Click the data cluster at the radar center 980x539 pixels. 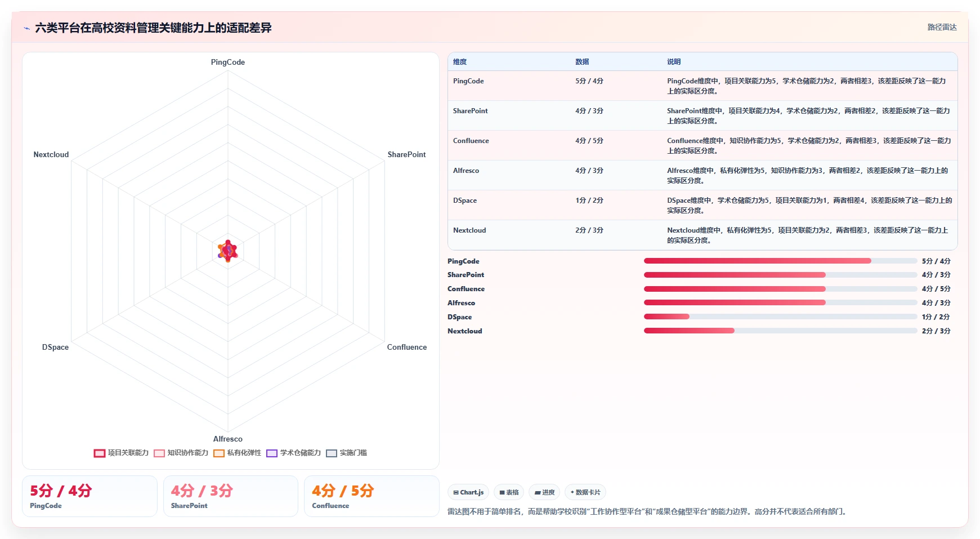tap(228, 251)
